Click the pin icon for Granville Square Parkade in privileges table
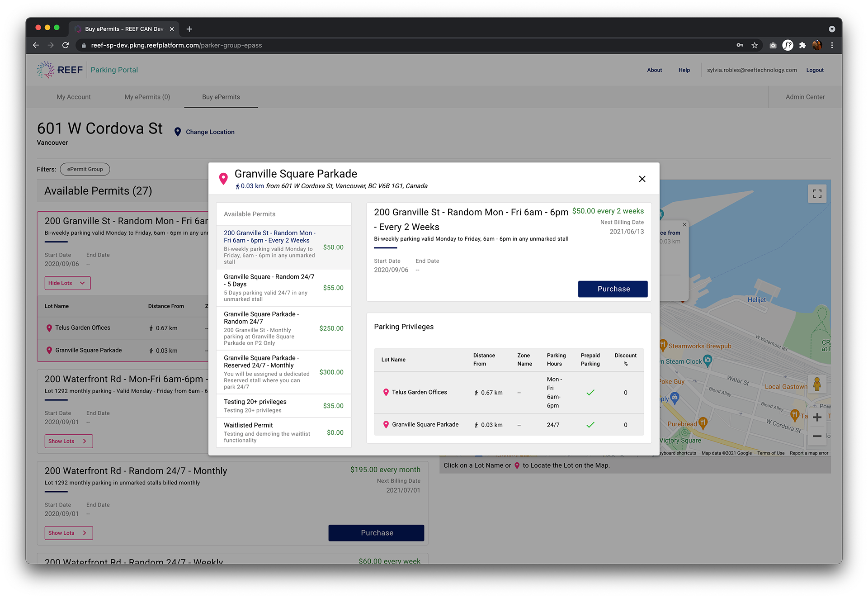Viewport: 868px width, 598px height. [x=386, y=425]
